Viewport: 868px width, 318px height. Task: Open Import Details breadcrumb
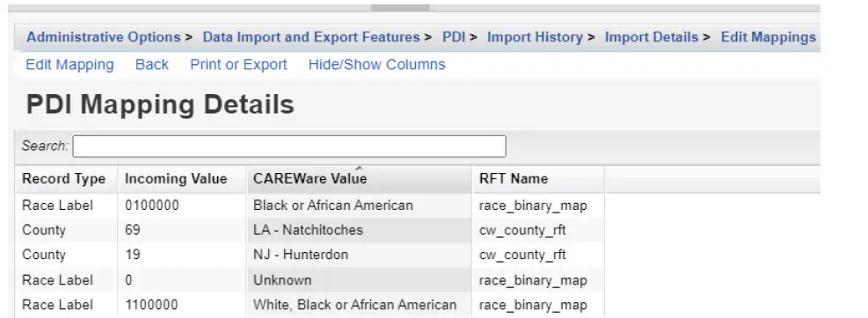(x=652, y=37)
